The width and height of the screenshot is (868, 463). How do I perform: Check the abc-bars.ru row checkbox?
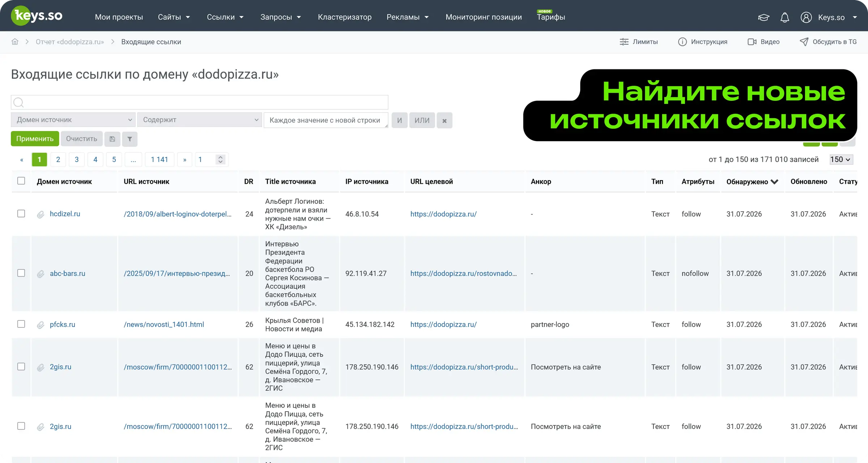coord(21,273)
